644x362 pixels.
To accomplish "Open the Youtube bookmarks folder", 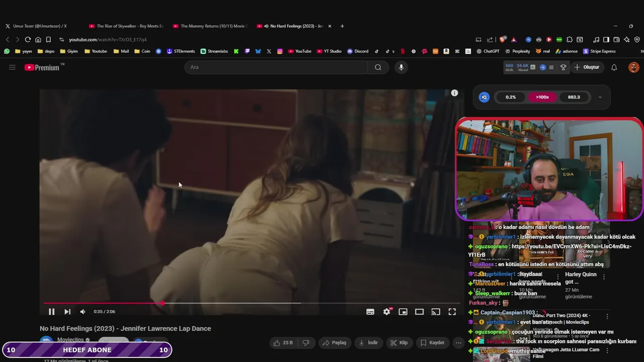I will (96, 51).
